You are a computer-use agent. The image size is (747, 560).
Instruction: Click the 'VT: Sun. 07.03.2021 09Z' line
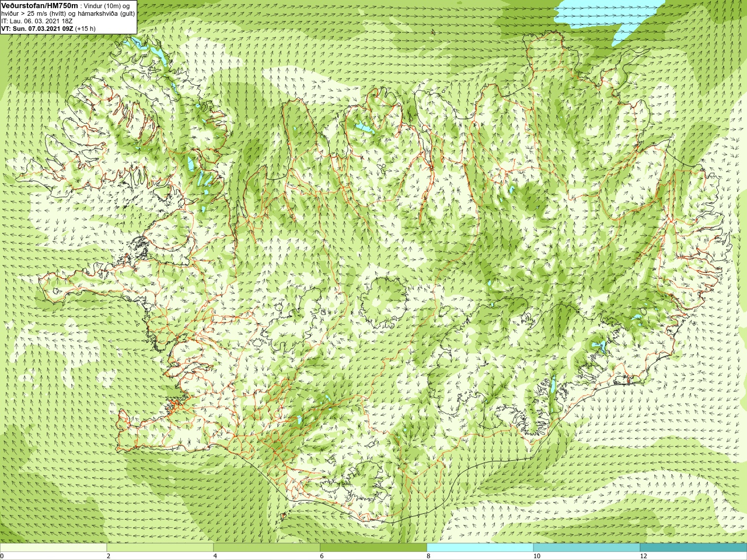click(x=48, y=28)
